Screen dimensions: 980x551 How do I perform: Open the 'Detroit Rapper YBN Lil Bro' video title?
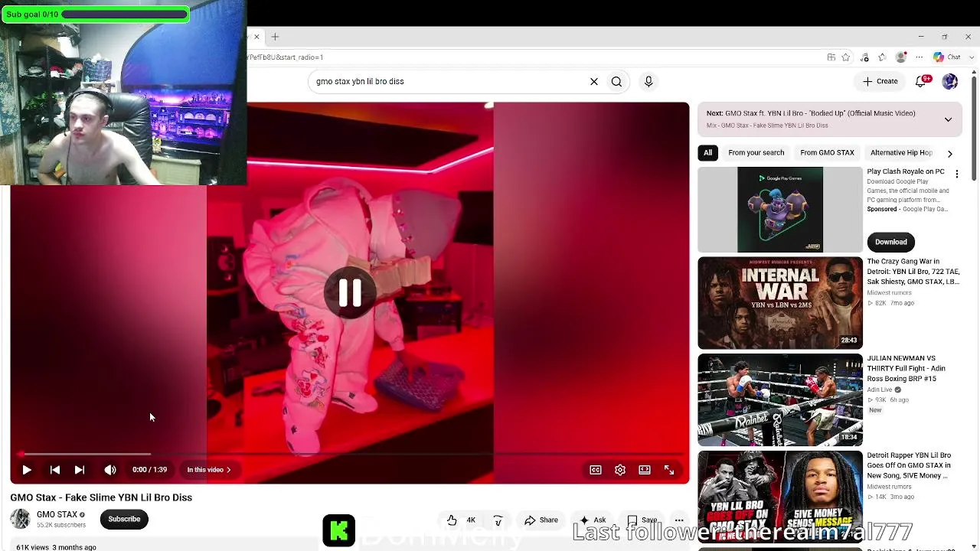[x=910, y=465]
